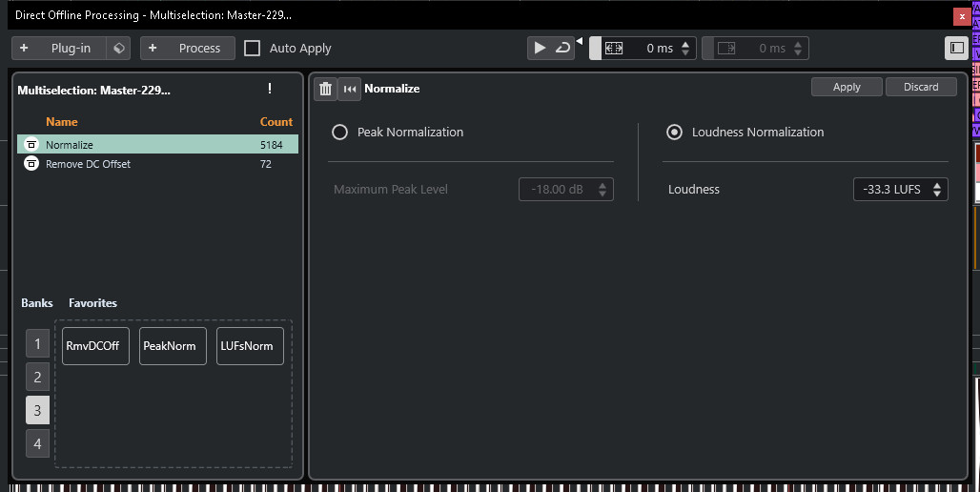Screen dimensions: 980x492
Task: Click the count value 72
Action: pyautogui.click(x=266, y=164)
